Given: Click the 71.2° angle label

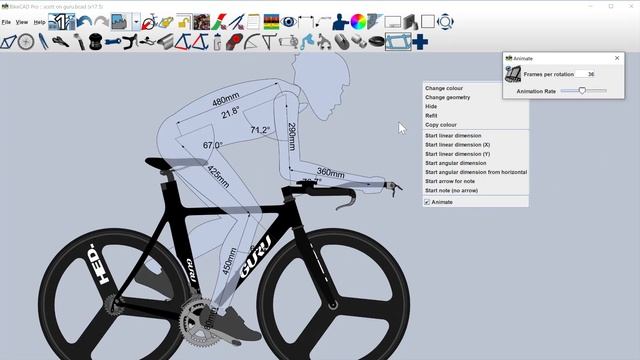Looking at the screenshot, I should (260, 130).
